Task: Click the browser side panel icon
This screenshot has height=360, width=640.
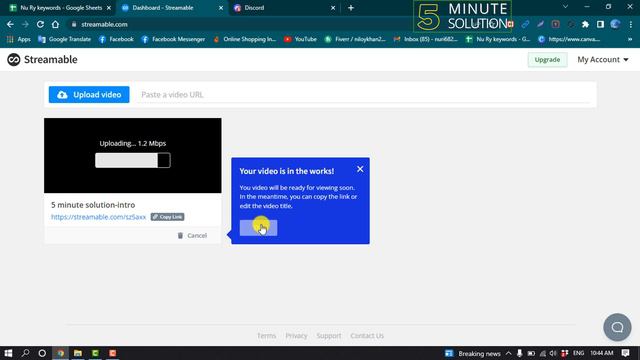Action: pyautogui.click(x=600, y=24)
